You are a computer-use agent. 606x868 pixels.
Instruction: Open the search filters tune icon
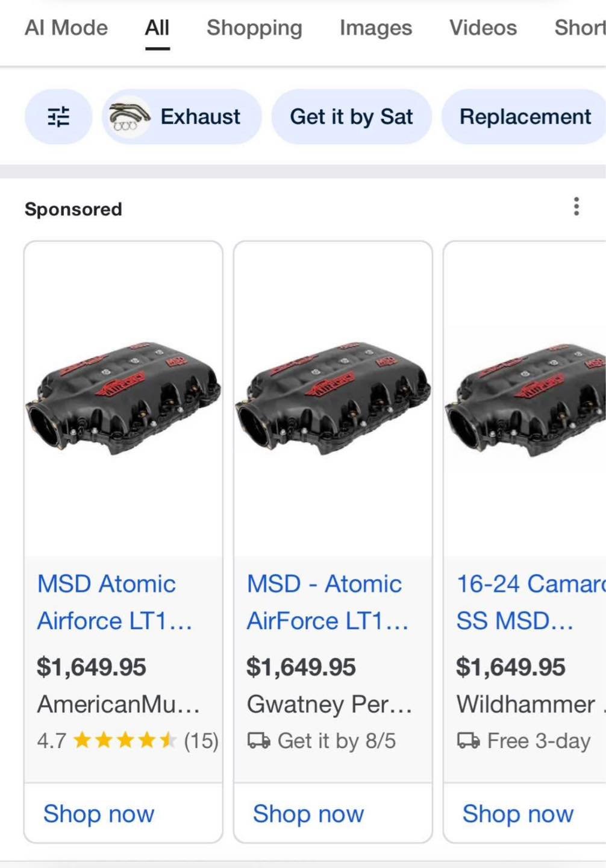pyautogui.click(x=58, y=116)
